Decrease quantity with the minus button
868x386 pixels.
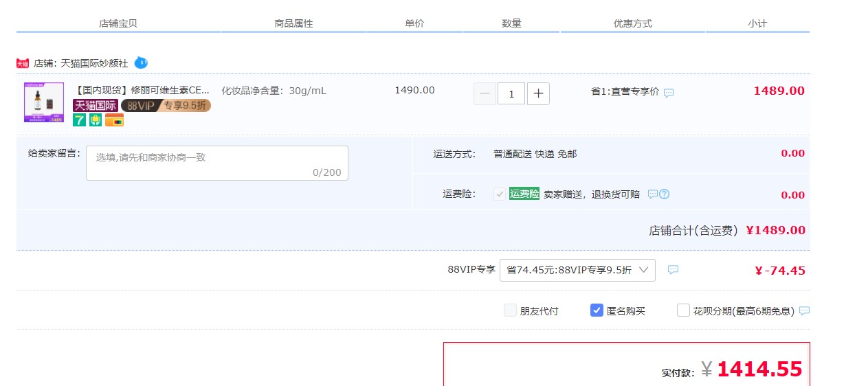tap(485, 93)
